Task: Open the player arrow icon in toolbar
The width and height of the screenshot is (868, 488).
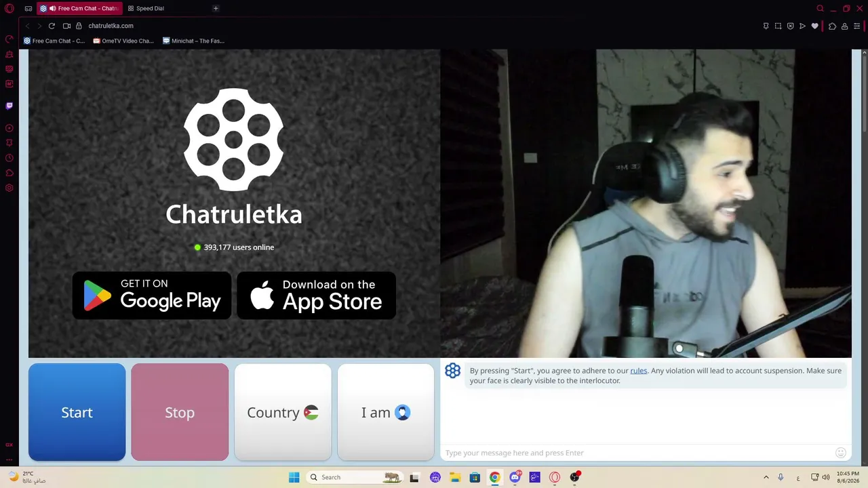Action: (x=802, y=26)
